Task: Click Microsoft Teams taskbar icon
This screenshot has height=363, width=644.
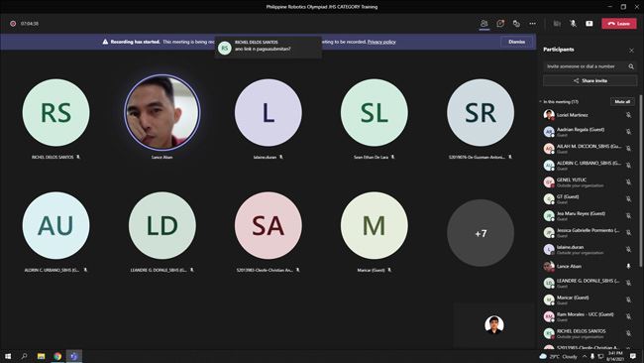Action: click(x=74, y=356)
